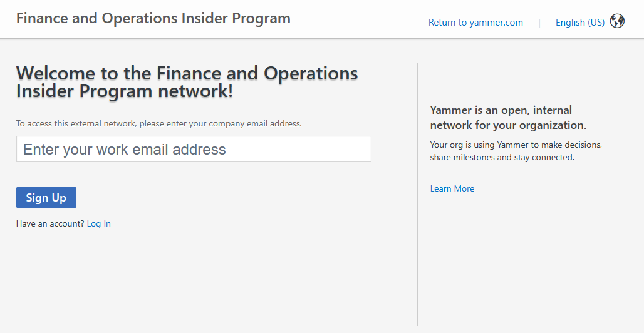Select the company email instruction text
This screenshot has height=333, width=644.
click(159, 123)
